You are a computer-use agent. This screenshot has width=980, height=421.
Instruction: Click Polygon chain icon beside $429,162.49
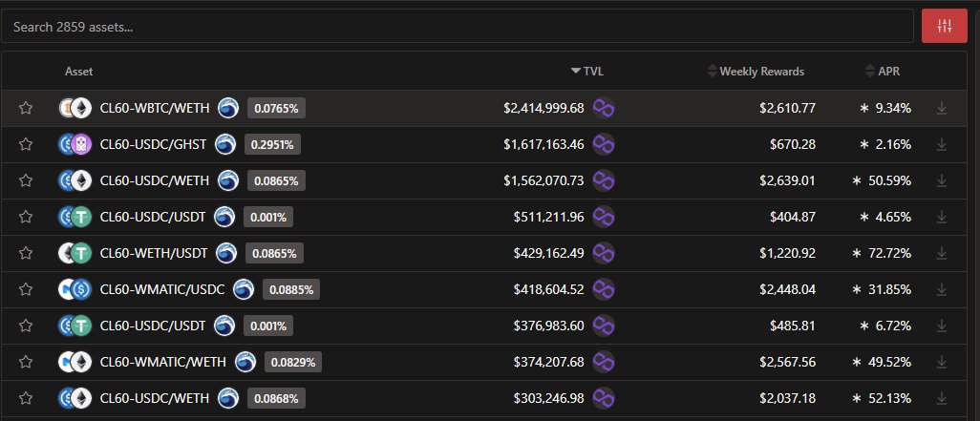tap(604, 253)
